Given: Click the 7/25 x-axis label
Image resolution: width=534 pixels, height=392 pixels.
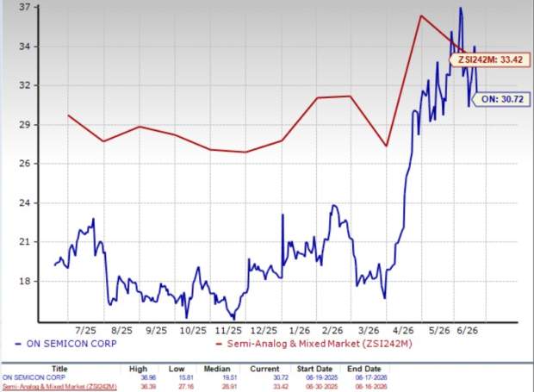Looking at the screenshot, I should click(x=85, y=331).
